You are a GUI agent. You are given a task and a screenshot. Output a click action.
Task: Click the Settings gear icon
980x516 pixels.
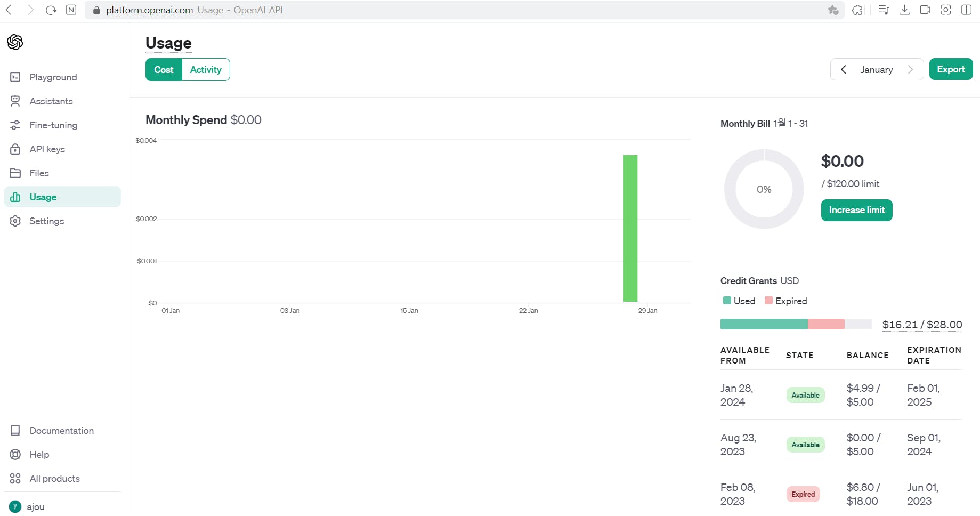(15, 221)
